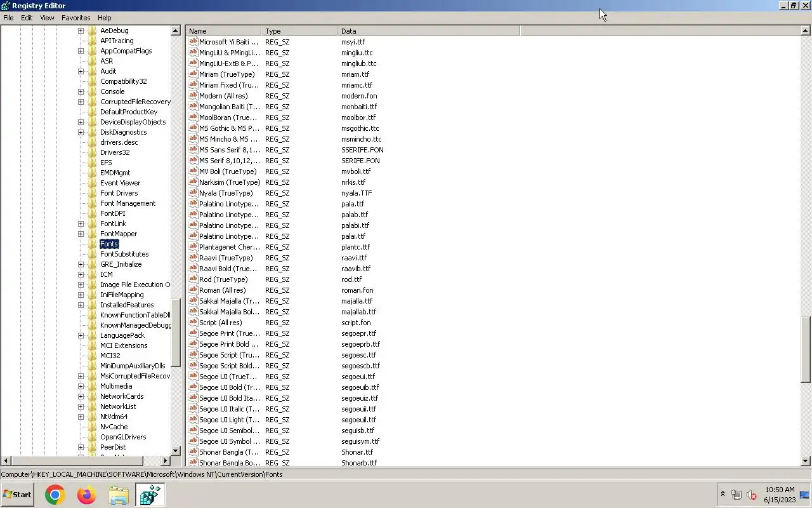Open the File menu
The image size is (812, 508).
pos(8,18)
